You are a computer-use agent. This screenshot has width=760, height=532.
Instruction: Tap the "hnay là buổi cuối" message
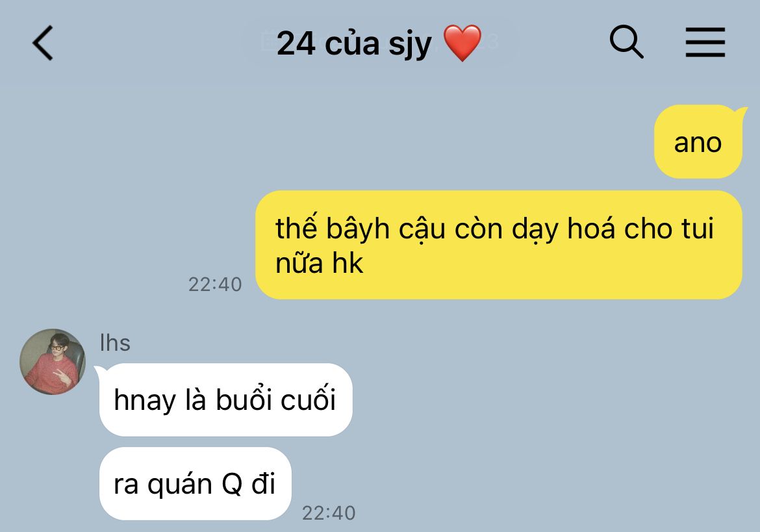click(x=225, y=399)
